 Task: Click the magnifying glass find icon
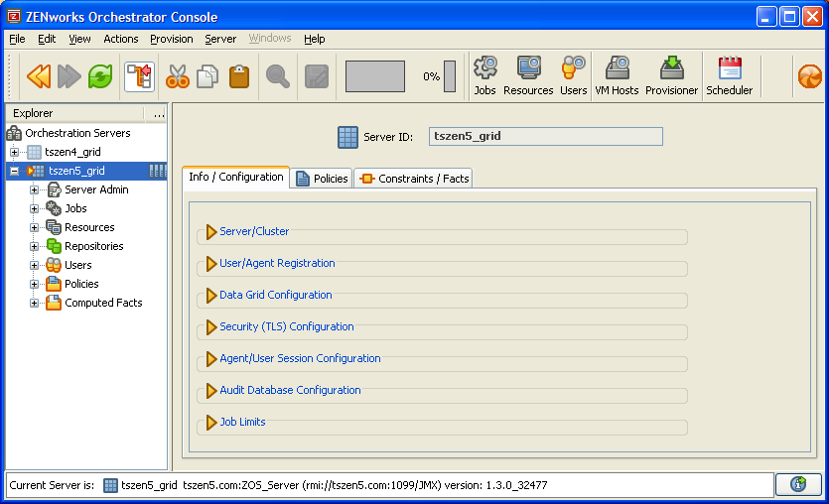tap(278, 76)
